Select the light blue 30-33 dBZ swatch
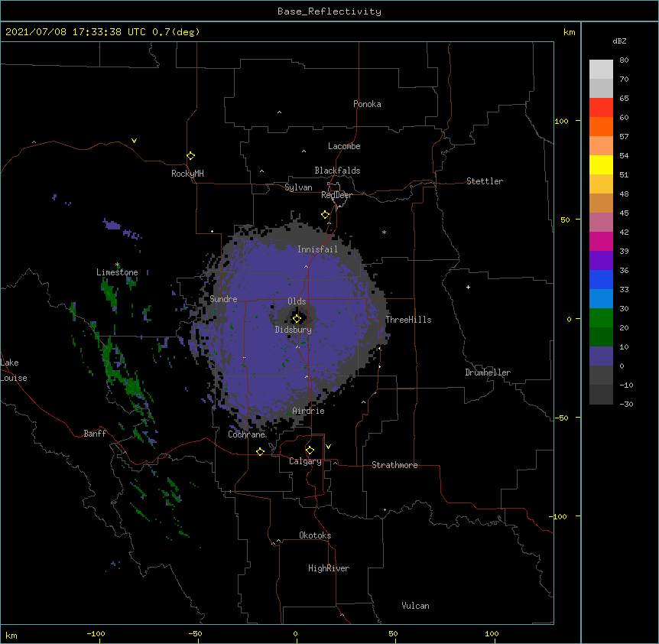659x644 pixels. click(x=601, y=299)
